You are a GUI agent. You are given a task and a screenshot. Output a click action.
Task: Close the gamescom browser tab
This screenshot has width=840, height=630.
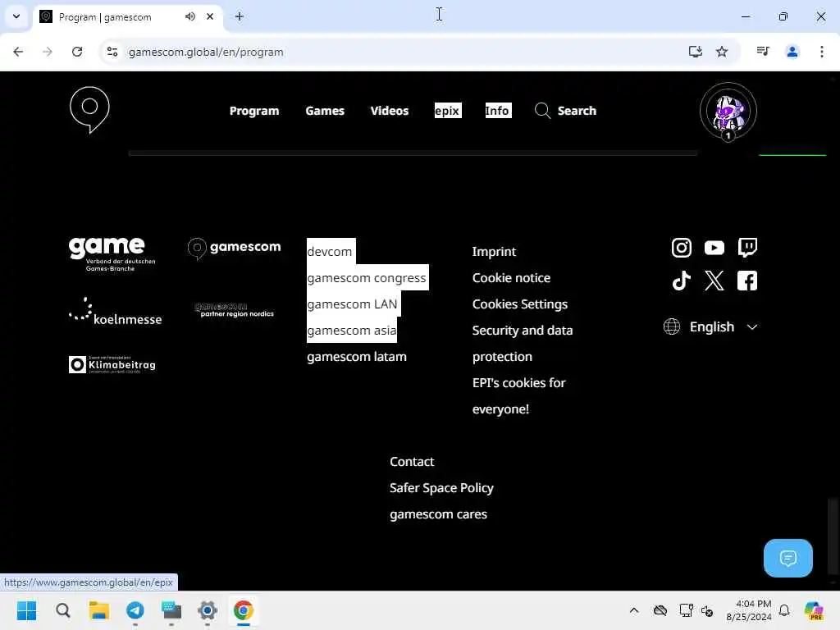click(x=210, y=16)
